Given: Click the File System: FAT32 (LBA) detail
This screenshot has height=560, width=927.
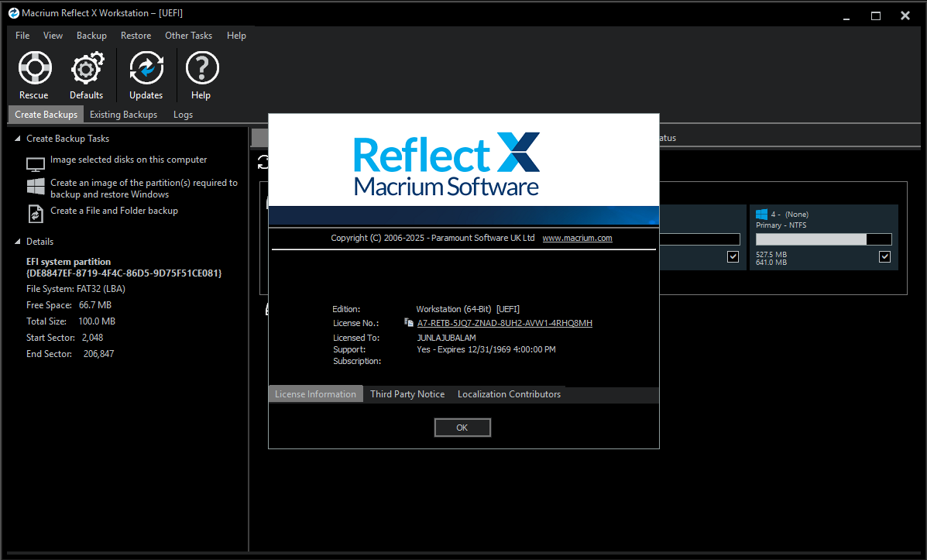Looking at the screenshot, I should click(76, 289).
